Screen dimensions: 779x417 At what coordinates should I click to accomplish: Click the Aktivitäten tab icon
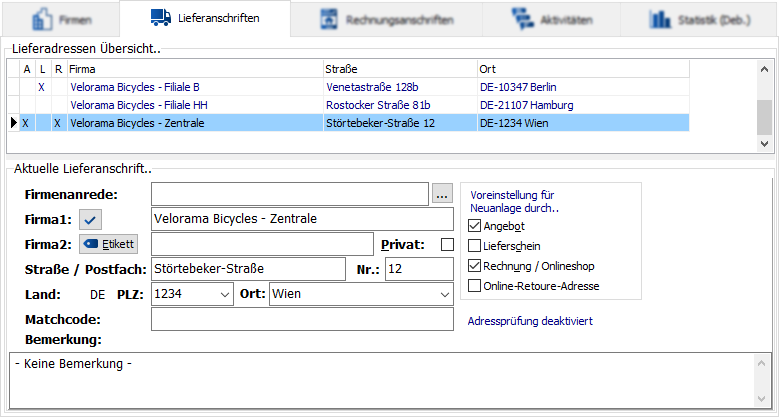pyautogui.click(x=522, y=19)
